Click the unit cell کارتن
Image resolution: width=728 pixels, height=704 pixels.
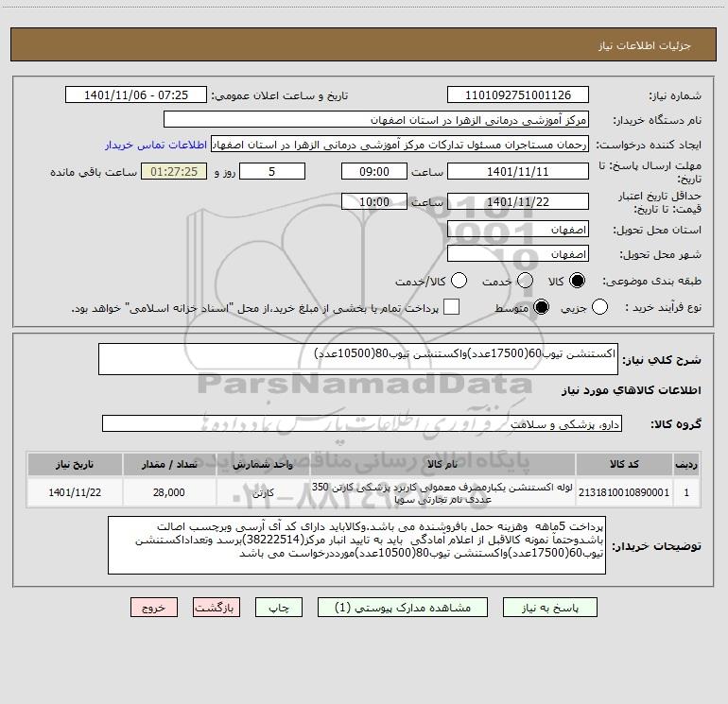pos(263,492)
